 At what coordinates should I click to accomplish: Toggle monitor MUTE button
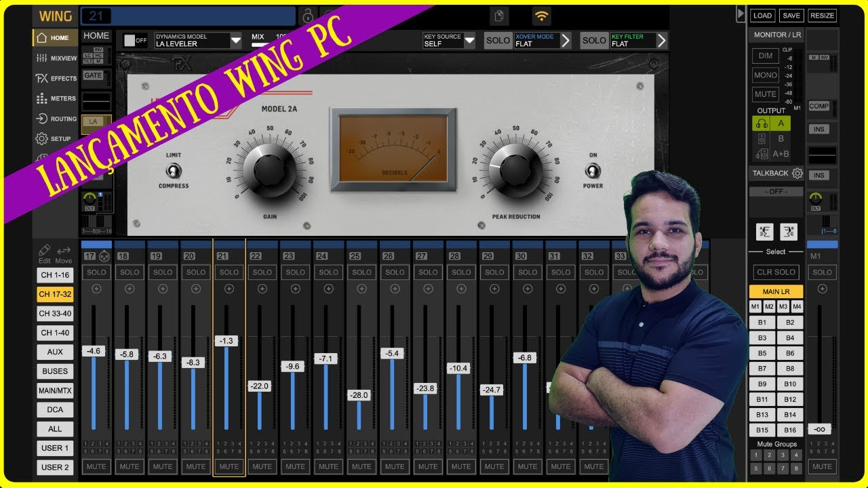(x=765, y=94)
